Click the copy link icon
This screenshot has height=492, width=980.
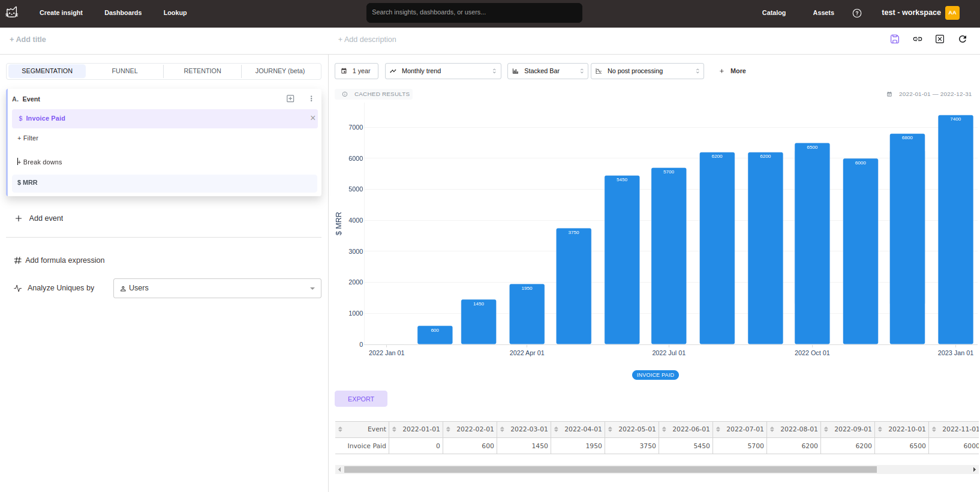coord(917,39)
